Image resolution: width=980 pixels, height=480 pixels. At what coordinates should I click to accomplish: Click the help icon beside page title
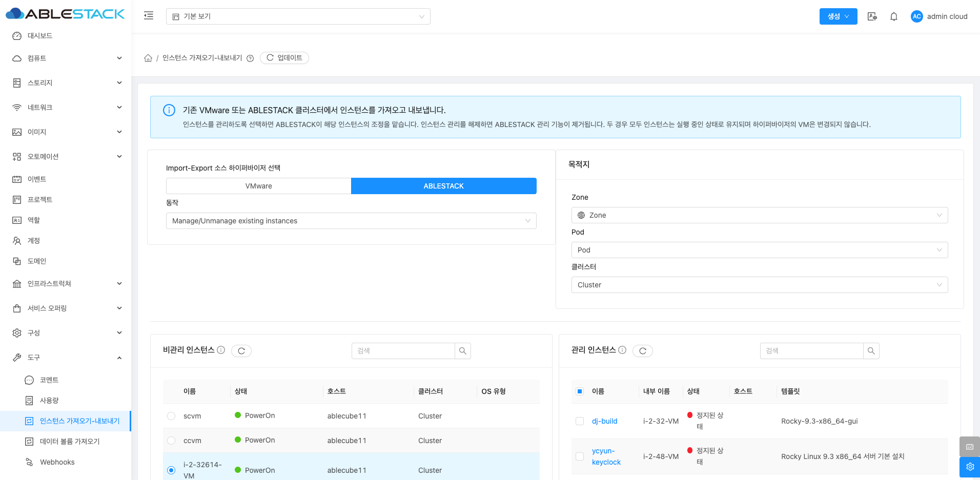[x=250, y=58]
